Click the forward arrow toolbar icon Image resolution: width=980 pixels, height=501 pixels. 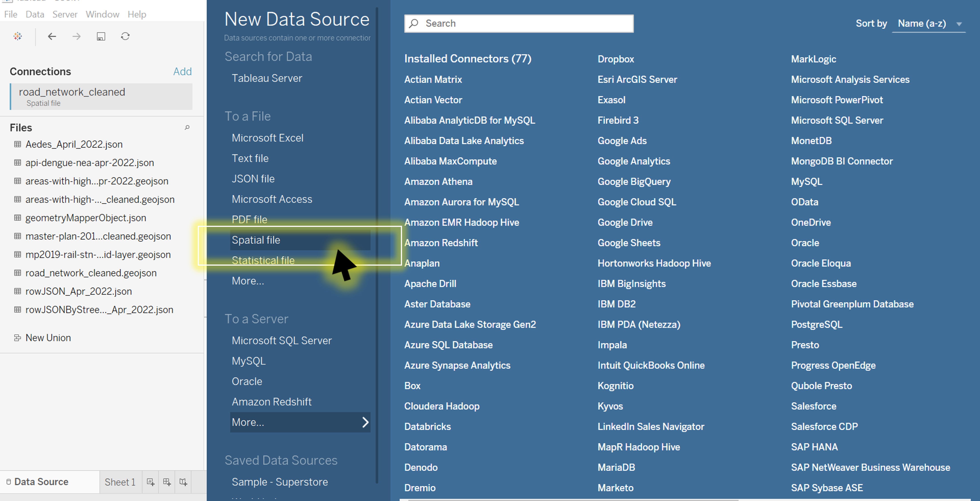tap(76, 36)
